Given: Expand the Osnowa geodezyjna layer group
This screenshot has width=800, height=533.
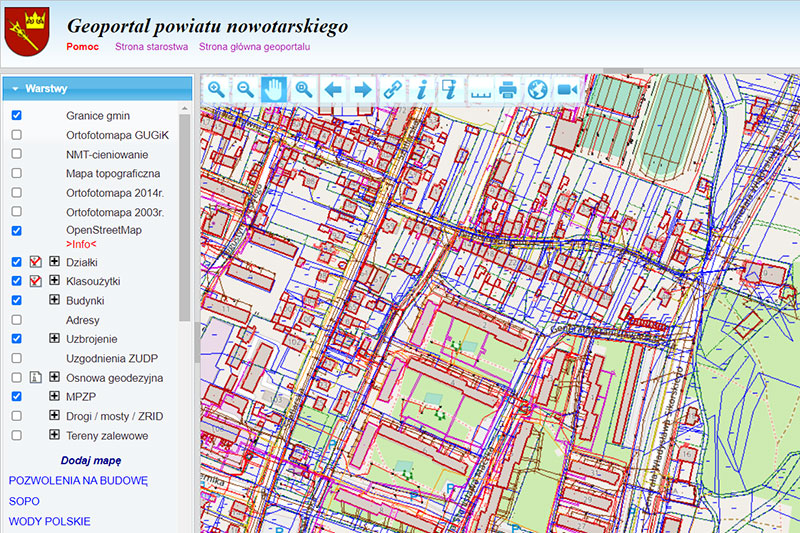Looking at the screenshot, I should click(x=54, y=377).
